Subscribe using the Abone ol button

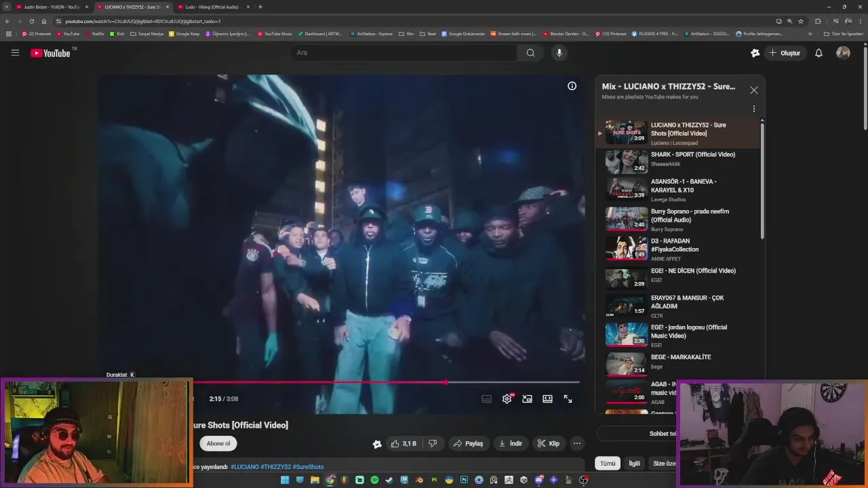click(218, 443)
